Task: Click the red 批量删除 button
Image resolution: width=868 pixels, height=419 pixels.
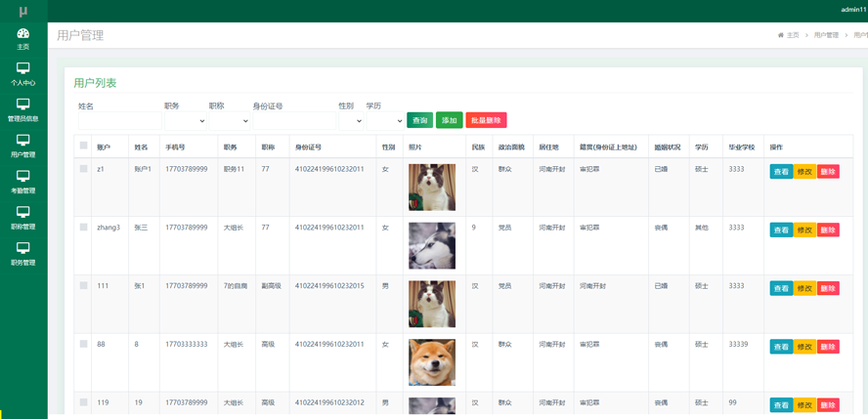Action: click(x=486, y=120)
